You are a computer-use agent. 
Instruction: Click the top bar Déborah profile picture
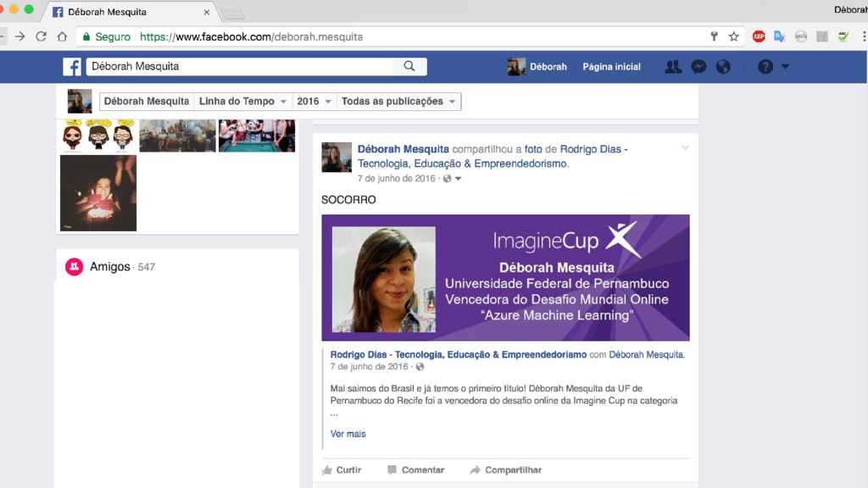point(516,67)
